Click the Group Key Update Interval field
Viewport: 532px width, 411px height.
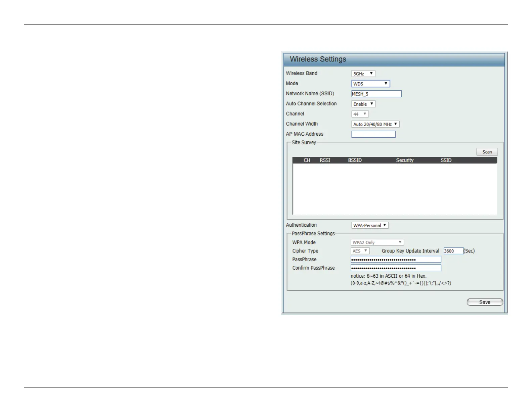click(453, 251)
